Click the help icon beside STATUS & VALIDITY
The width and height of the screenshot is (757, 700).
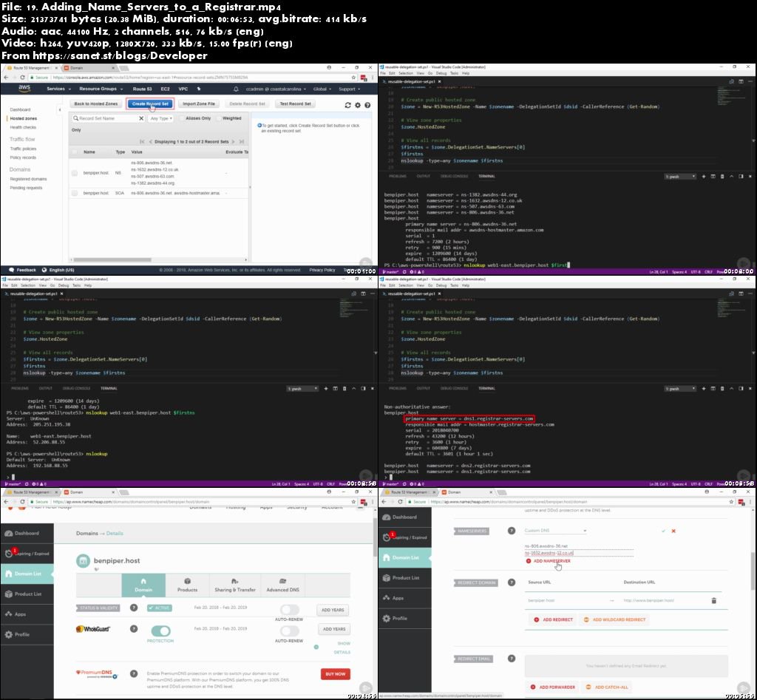(x=134, y=608)
